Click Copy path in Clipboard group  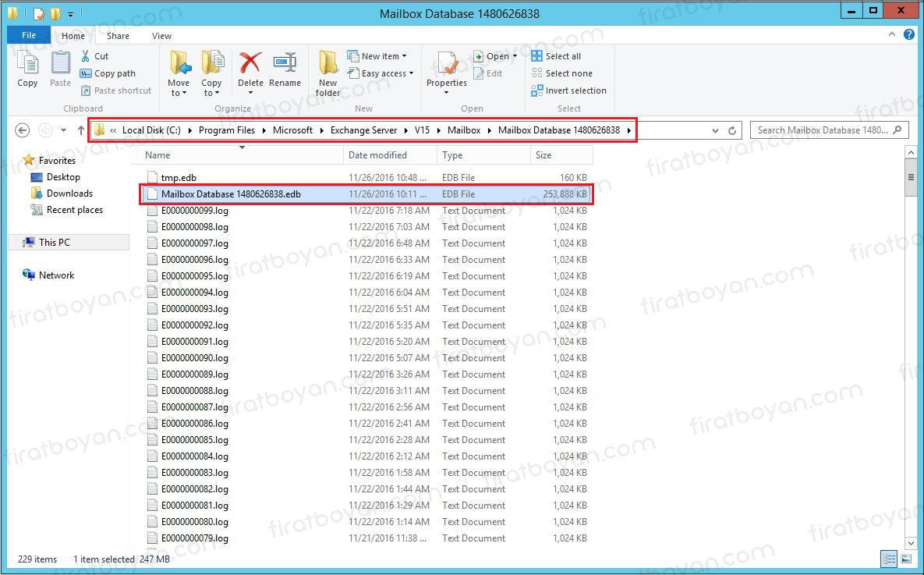(108, 73)
